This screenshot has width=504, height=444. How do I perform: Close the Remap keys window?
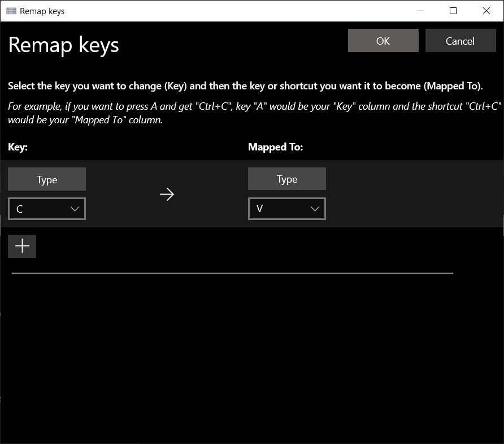click(x=486, y=11)
